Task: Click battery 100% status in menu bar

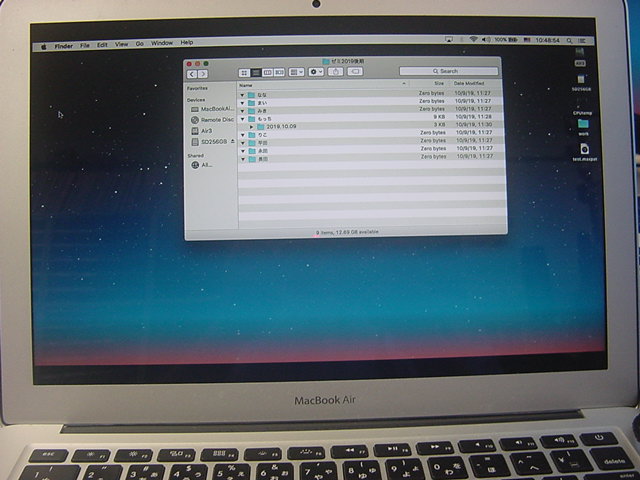Action: click(x=506, y=40)
